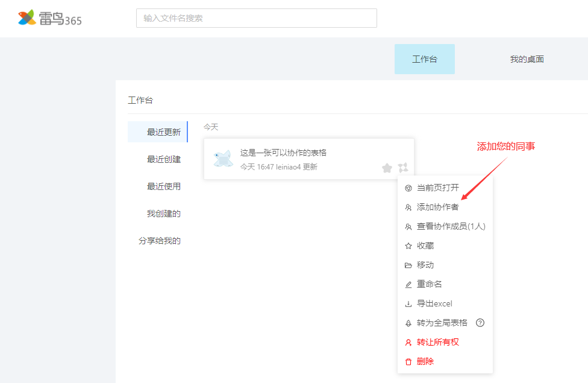Image resolution: width=588 pixels, height=383 pixels.
Task: Switch to the 工作台 tab
Action: pyautogui.click(x=425, y=59)
